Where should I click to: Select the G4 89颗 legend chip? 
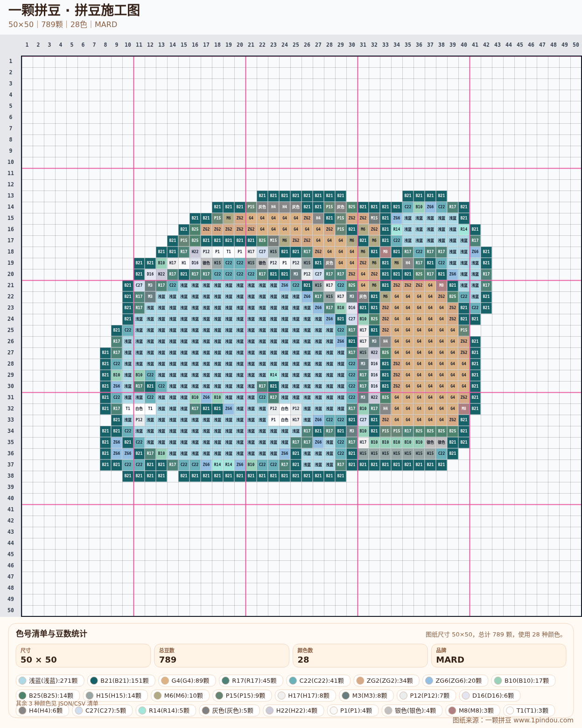click(x=187, y=680)
